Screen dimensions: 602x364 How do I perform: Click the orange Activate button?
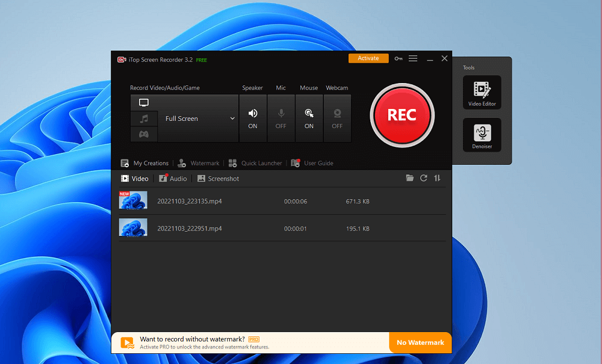(x=368, y=58)
